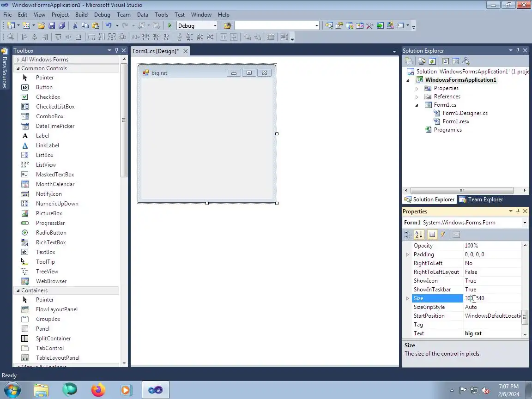This screenshot has height=399, width=532.
Task: Expand the Properties node in Solution Explorer
Action: point(417,89)
